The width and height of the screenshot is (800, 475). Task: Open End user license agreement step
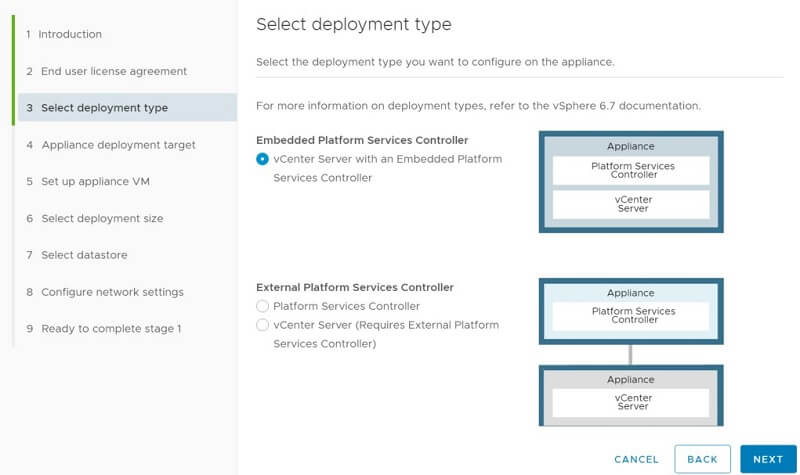(x=114, y=71)
